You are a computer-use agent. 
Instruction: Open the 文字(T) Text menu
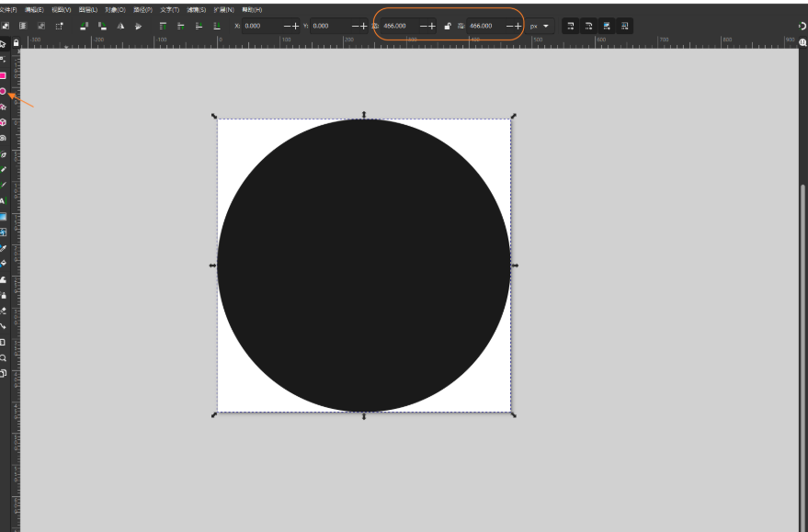169,10
